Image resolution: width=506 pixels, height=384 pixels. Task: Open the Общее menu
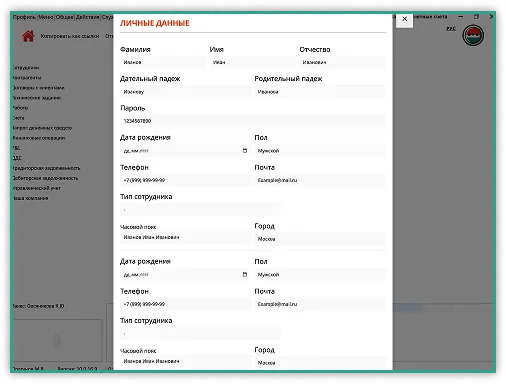(x=64, y=17)
